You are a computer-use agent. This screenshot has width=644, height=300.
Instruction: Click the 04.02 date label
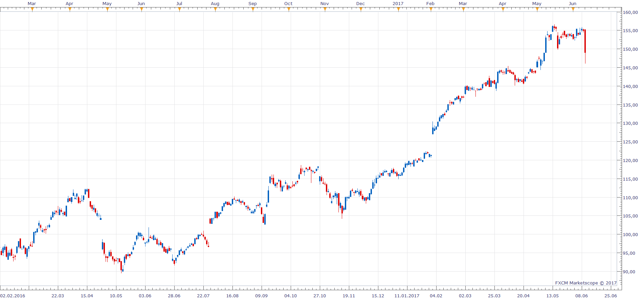point(436,296)
